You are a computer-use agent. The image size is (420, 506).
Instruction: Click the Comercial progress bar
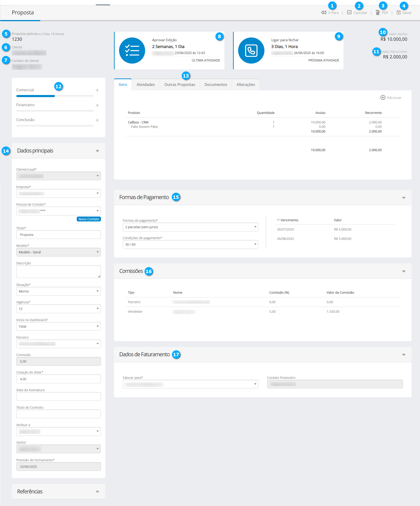click(x=55, y=96)
